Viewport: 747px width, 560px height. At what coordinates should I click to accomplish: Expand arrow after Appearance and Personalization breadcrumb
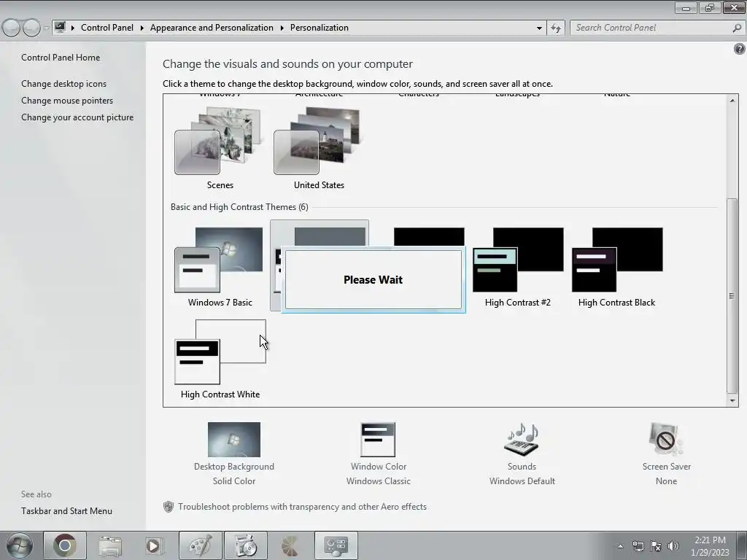point(282,28)
